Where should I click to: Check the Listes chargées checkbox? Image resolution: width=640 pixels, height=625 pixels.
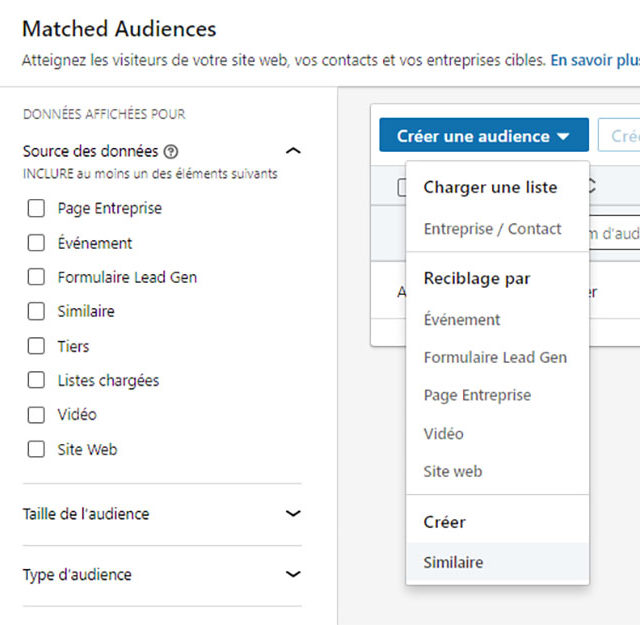(36, 380)
